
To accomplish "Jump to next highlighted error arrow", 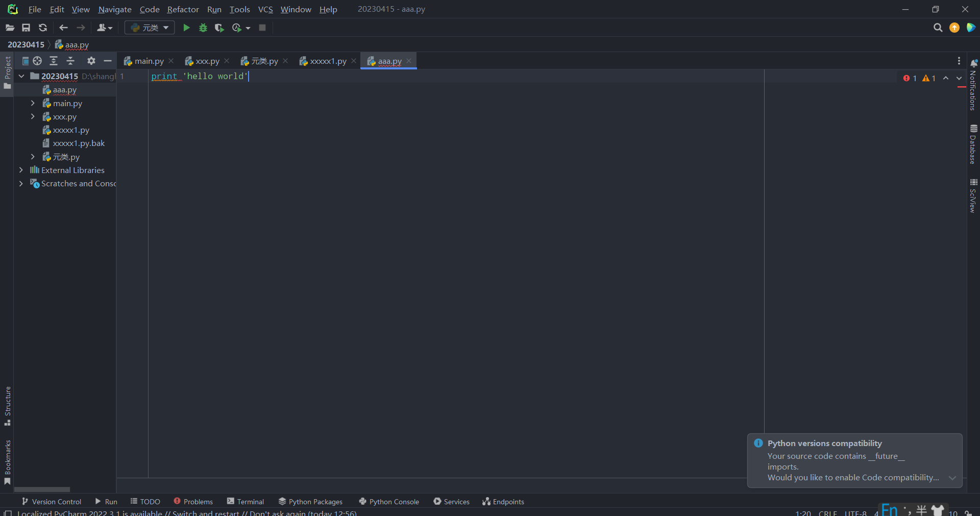I will 959,78.
